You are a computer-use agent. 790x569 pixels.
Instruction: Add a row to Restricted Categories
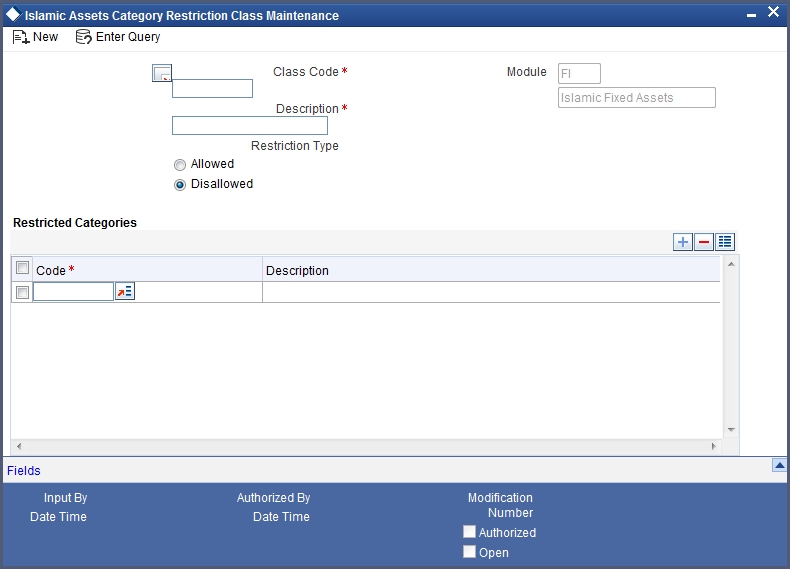[683, 242]
